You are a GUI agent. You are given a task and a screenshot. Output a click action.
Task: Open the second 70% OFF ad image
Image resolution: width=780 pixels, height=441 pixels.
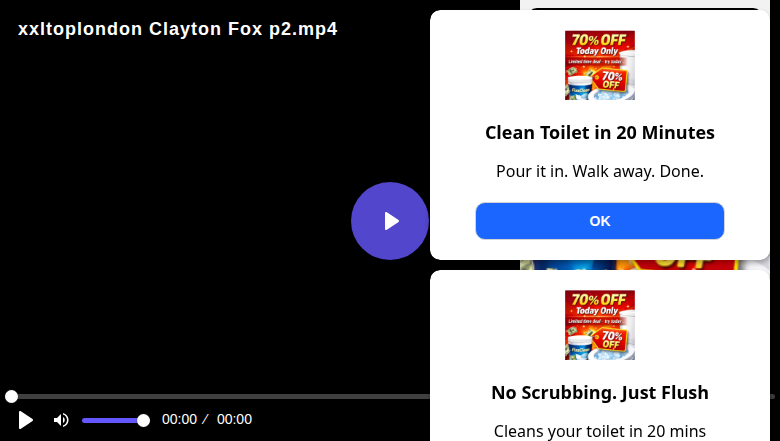pyautogui.click(x=599, y=325)
